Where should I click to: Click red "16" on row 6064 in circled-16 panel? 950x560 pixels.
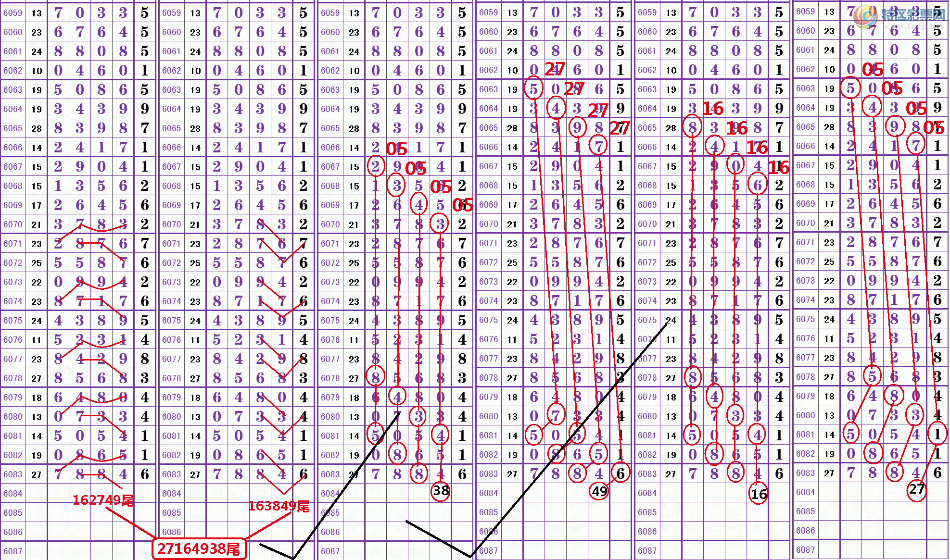[x=713, y=109]
